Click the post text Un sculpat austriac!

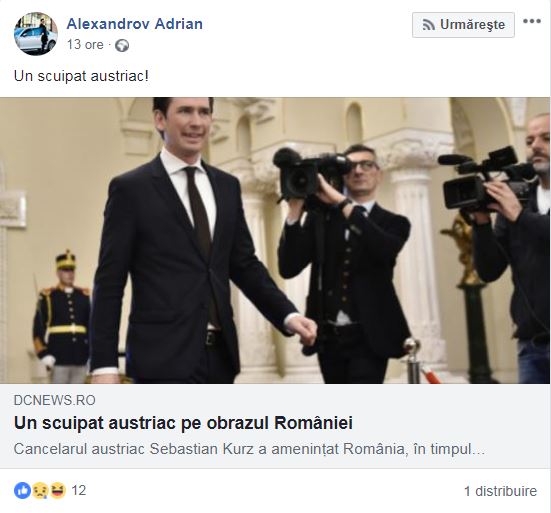(x=81, y=76)
